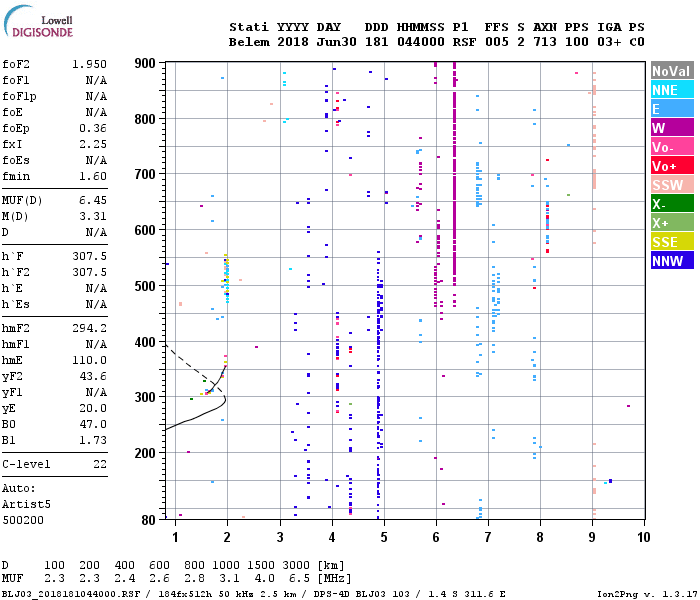Screen dimensions: 700x600
Task: Click the file name BLJ03_2018181044000.RSF
Action: pos(71,594)
